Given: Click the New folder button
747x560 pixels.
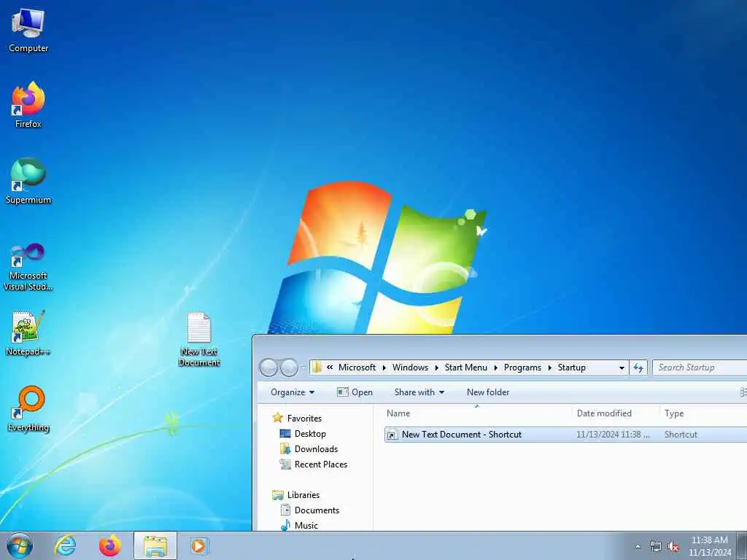Looking at the screenshot, I should (x=488, y=392).
